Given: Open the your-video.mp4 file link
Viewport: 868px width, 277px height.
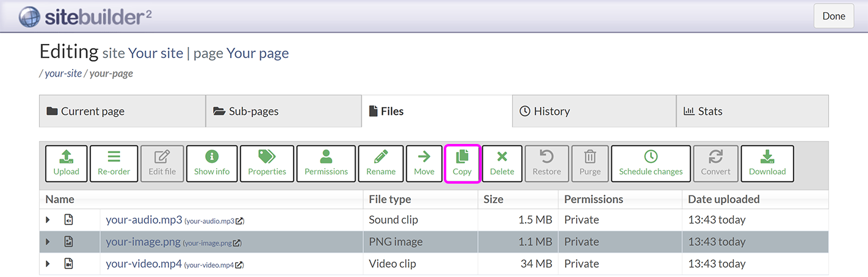Looking at the screenshot, I should [143, 264].
